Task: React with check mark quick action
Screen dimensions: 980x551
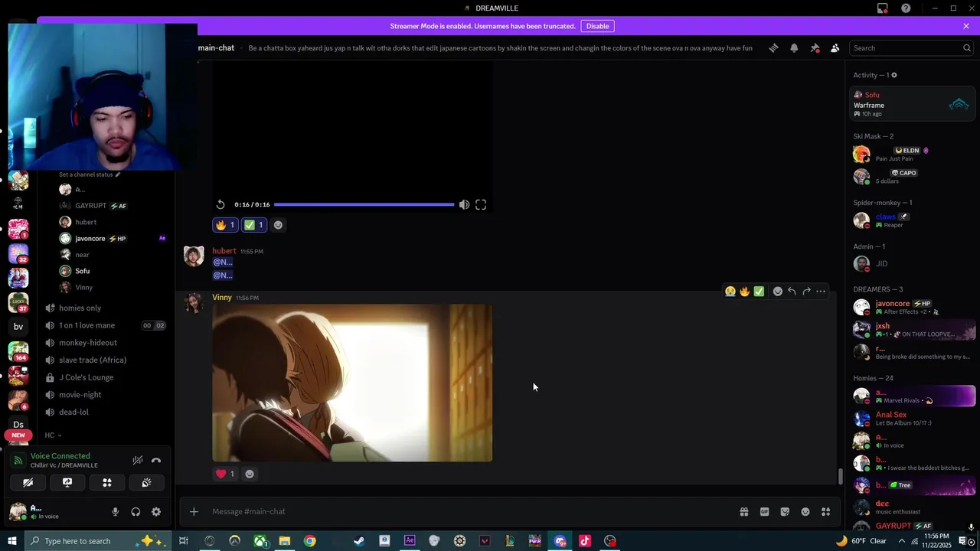Action: (x=759, y=291)
